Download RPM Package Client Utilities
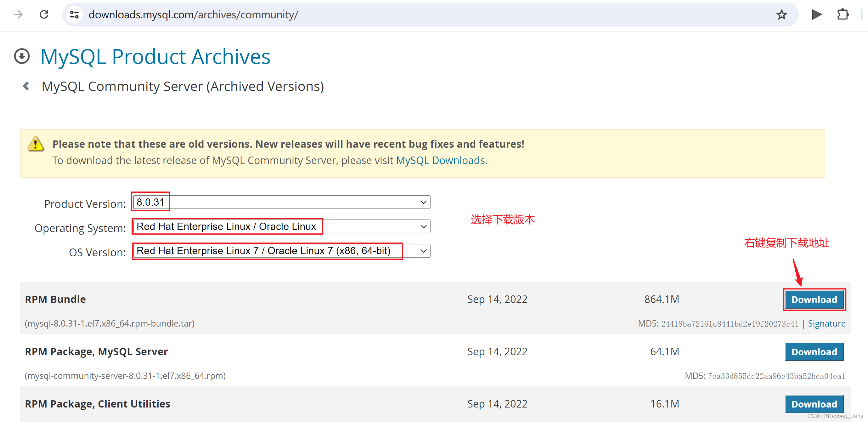The width and height of the screenshot is (868, 422). [814, 404]
